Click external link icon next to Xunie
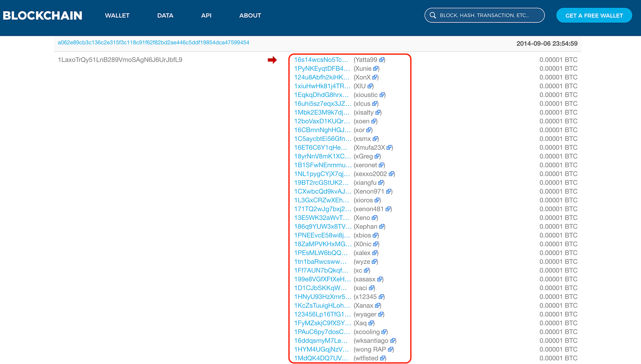641x364 pixels. 376,69
